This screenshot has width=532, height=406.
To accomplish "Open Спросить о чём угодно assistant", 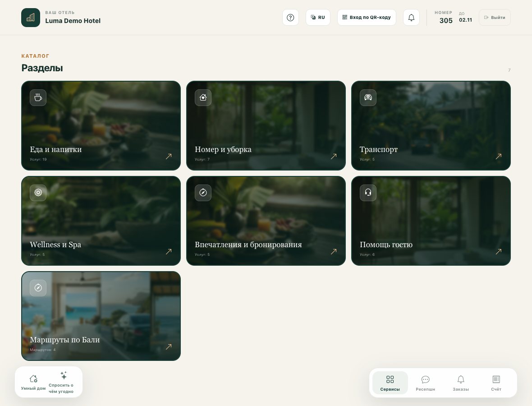I will (x=61, y=382).
